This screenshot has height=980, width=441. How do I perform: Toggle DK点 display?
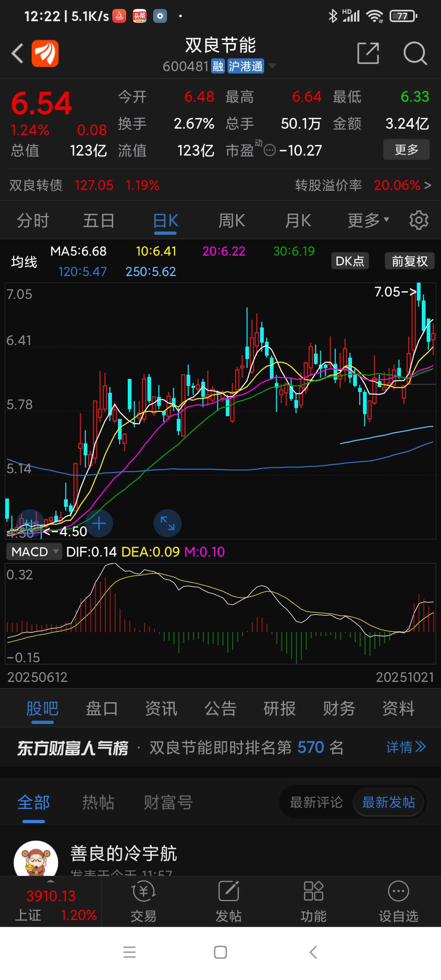click(350, 261)
